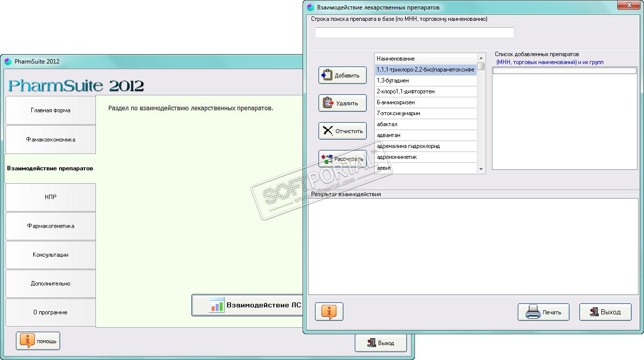Click the added drugs list box
The width and height of the screenshot is (644, 360).
tap(564, 118)
